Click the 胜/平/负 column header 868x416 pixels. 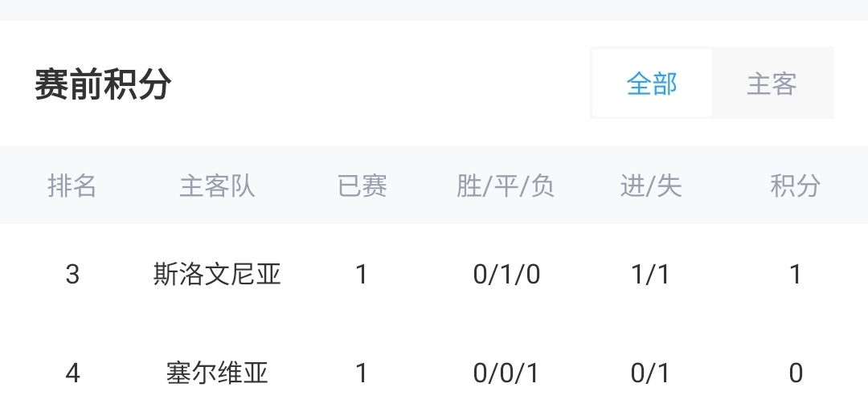coord(506,186)
